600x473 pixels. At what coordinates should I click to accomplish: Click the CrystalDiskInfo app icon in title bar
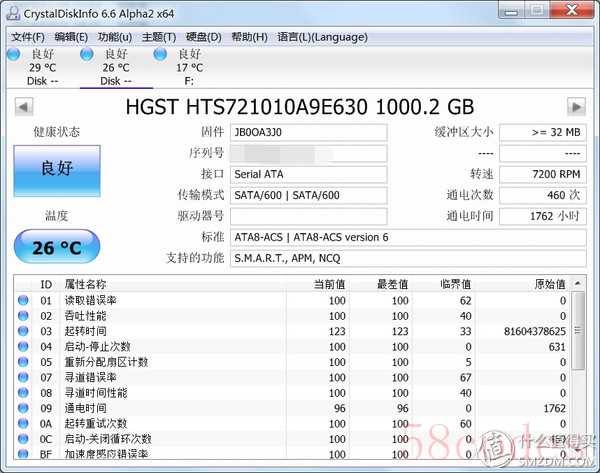[12, 12]
